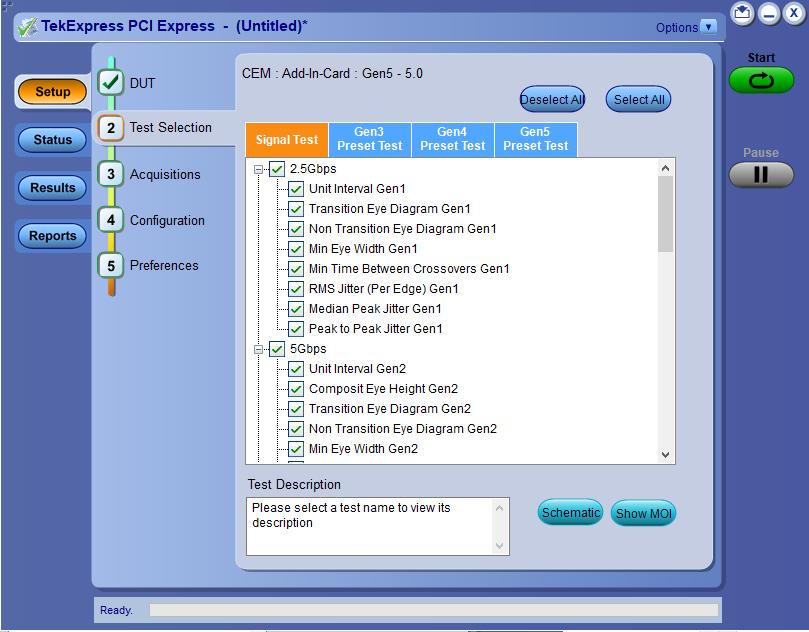Uncheck Unit Interval Gen1 test
Viewport: 809px width, 632px height.
point(296,189)
